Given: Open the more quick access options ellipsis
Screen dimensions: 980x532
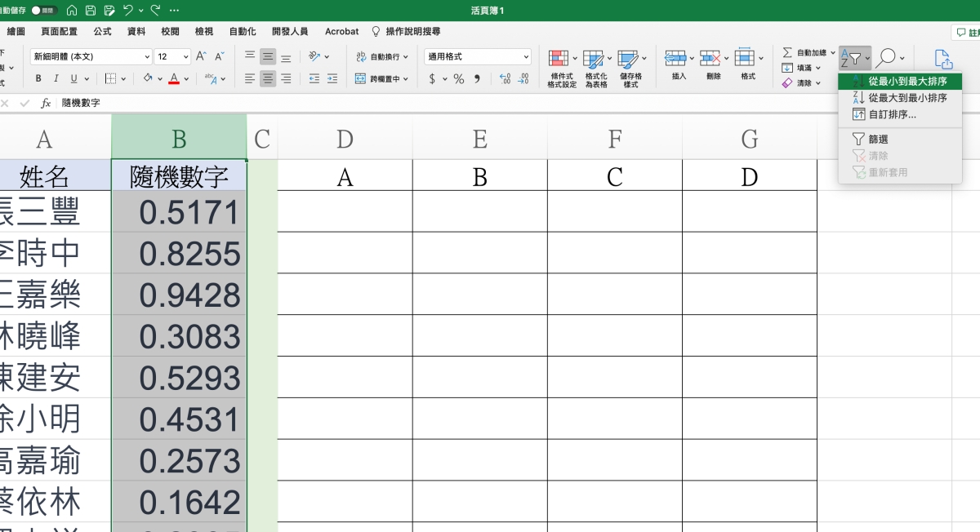Looking at the screenshot, I should click(x=174, y=11).
